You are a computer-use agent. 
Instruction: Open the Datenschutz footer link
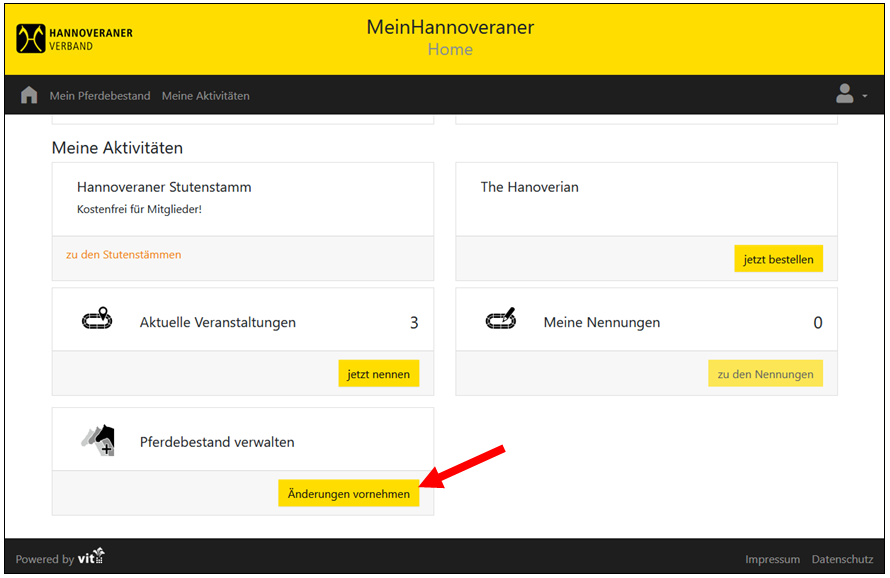[842, 559]
